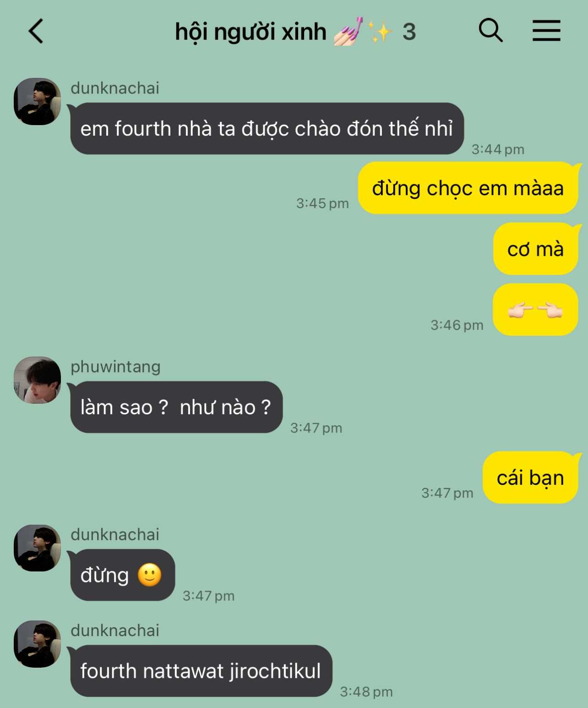
Task: Open search with the magnifier icon
Action: (x=491, y=31)
